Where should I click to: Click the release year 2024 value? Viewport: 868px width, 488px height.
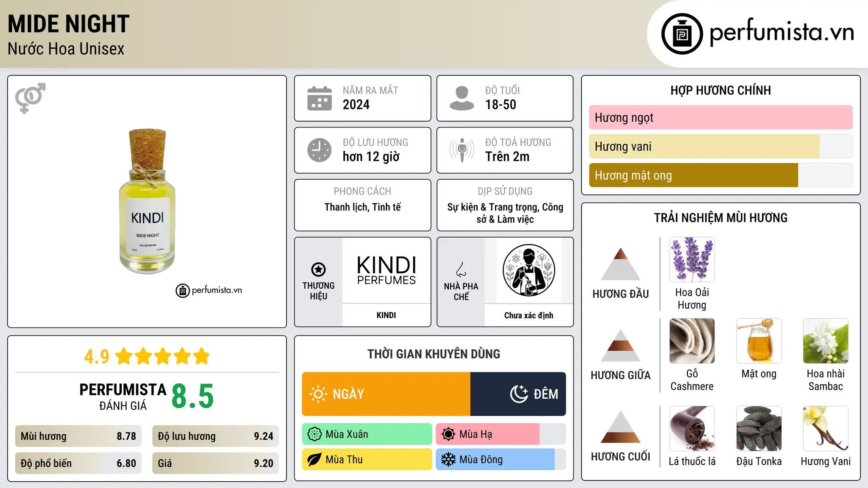pyautogui.click(x=356, y=105)
